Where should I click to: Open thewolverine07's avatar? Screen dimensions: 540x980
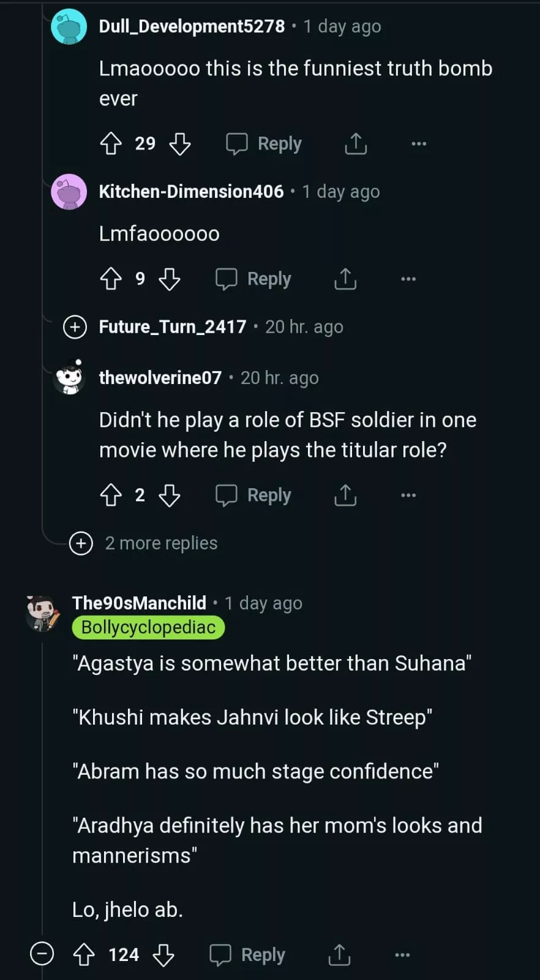[69, 377]
